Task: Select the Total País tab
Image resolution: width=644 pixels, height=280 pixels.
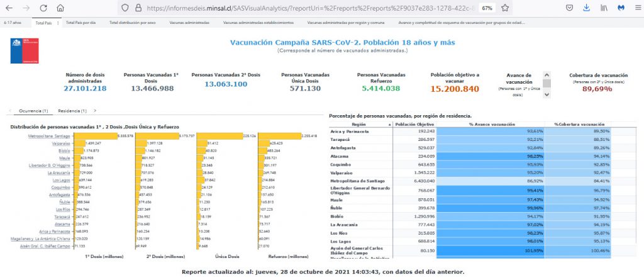Action: 43,23
